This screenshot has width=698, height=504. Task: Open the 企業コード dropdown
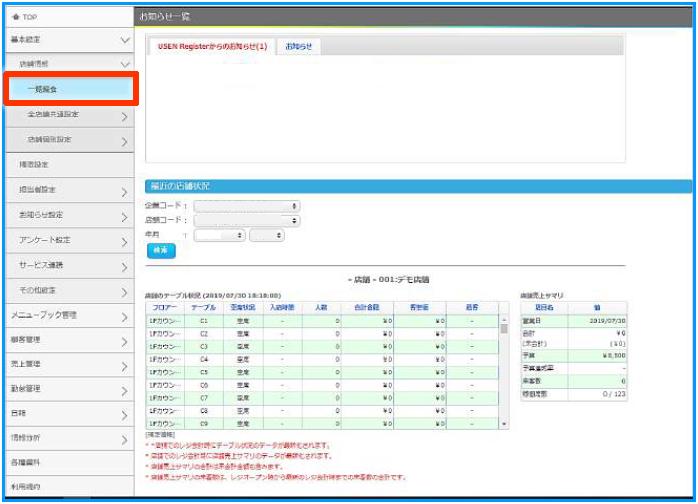(x=247, y=206)
